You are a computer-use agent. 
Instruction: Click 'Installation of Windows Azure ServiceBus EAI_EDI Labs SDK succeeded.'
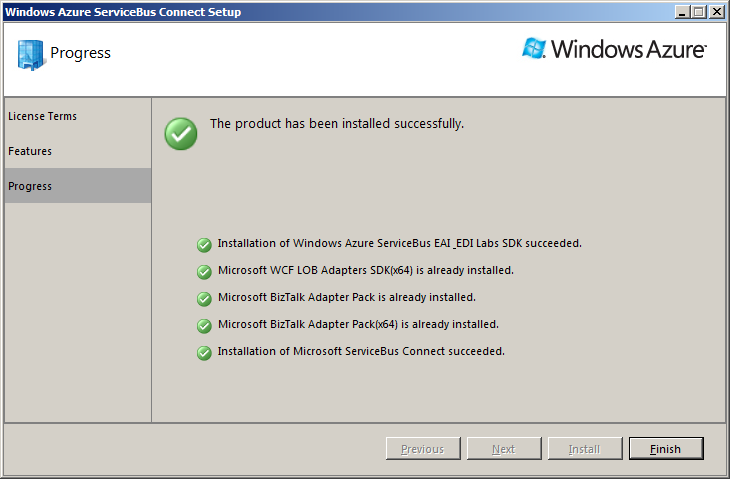point(399,243)
